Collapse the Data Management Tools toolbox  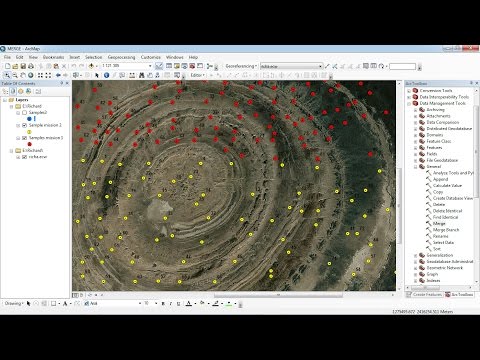(x=409, y=103)
